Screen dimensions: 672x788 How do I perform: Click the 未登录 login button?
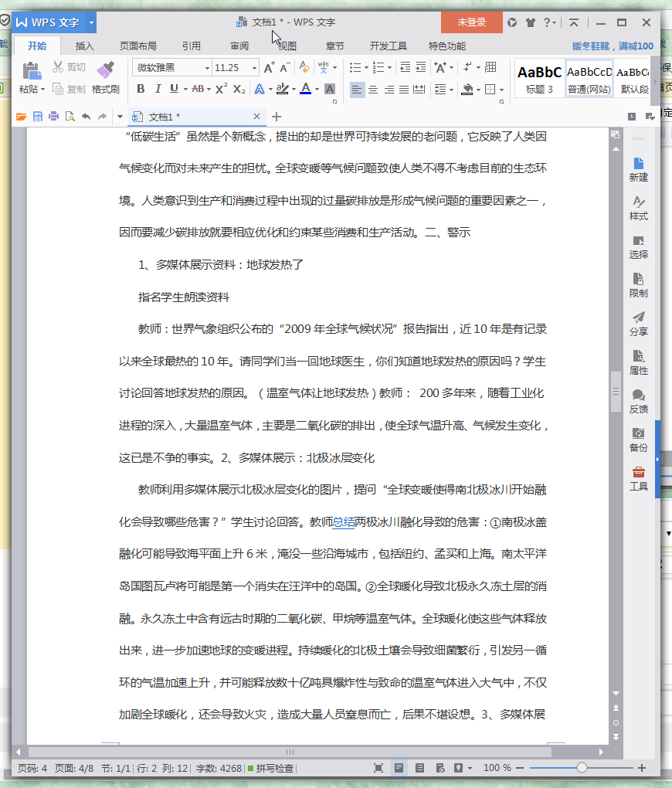471,22
